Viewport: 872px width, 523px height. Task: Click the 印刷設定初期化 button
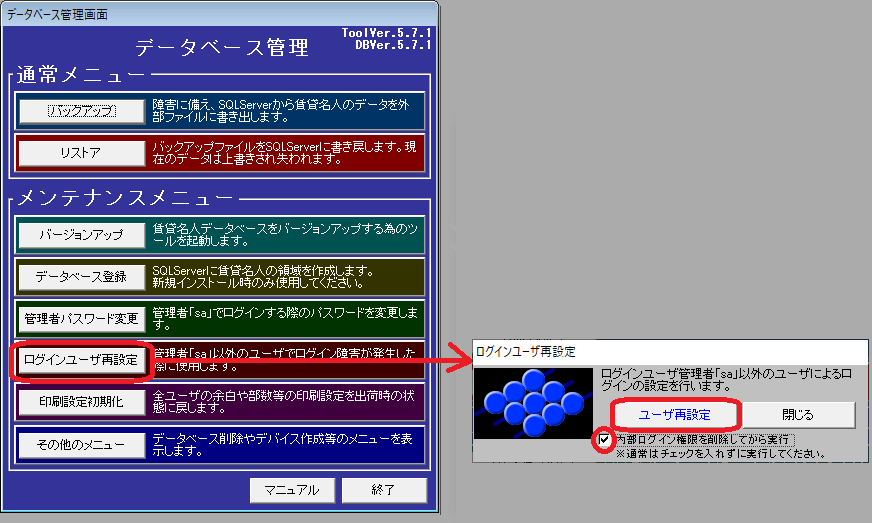tap(80, 402)
